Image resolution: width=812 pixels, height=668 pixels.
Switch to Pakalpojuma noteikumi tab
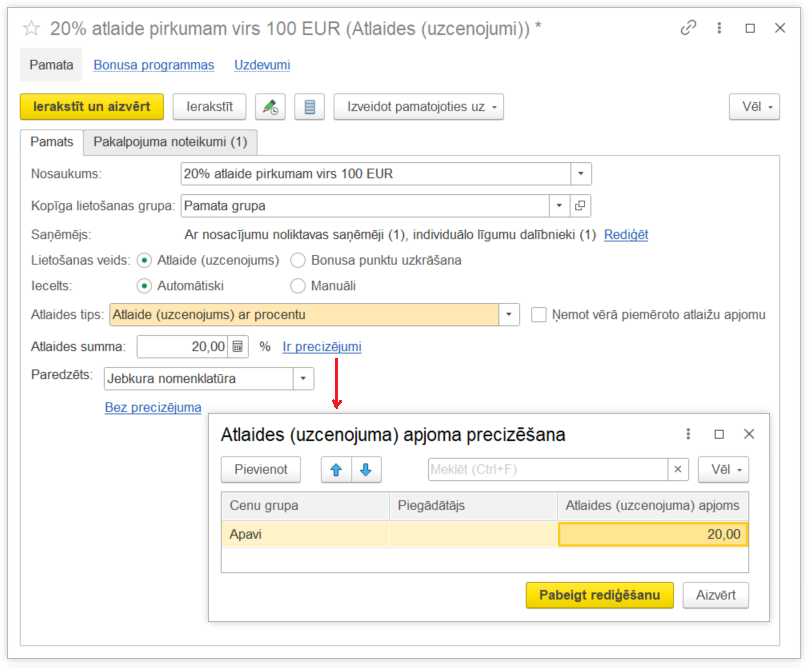click(170, 142)
